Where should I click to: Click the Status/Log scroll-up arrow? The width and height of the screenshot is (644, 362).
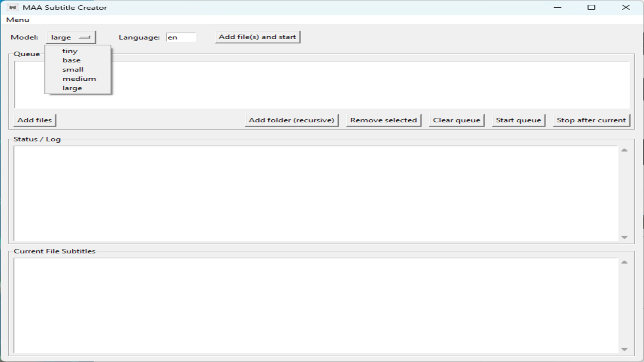(x=625, y=149)
